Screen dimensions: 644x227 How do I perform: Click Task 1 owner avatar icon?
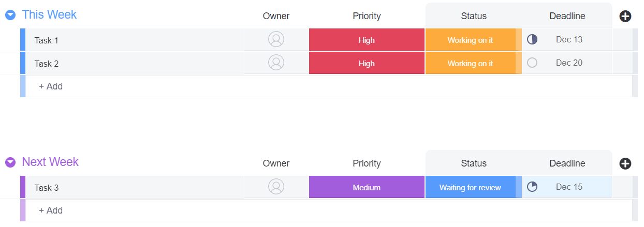tap(276, 40)
